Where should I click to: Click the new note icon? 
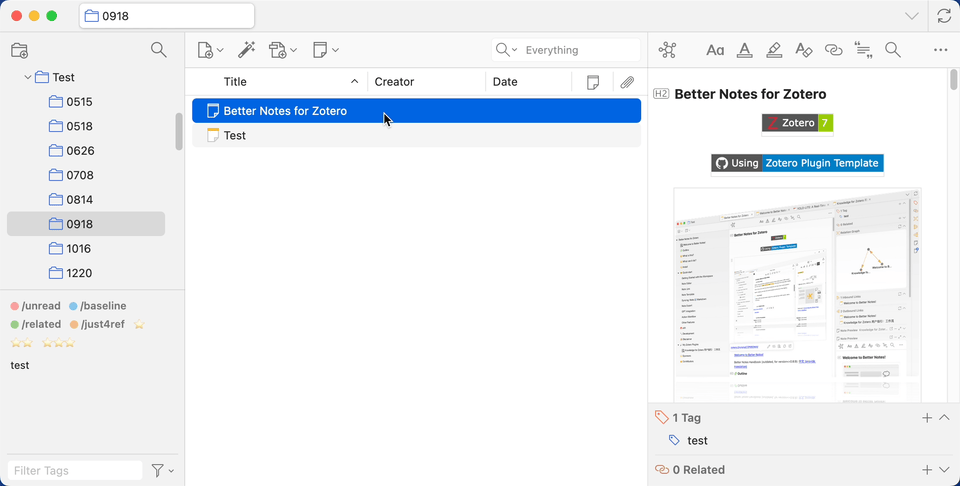[320, 50]
